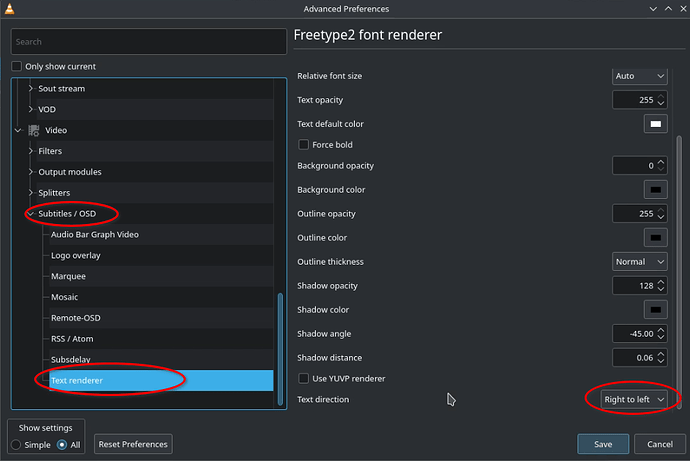The image size is (690, 461).
Task: Open the Background color swatch
Action: click(656, 190)
